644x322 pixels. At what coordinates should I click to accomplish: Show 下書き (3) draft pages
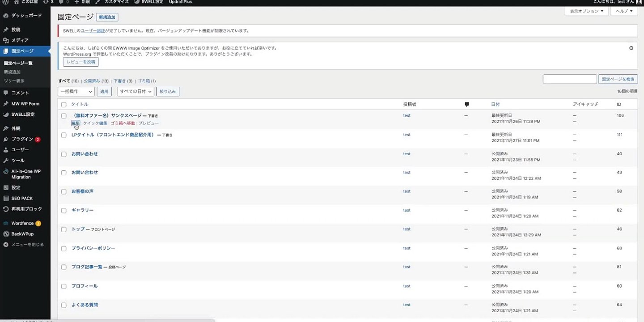[x=123, y=81]
